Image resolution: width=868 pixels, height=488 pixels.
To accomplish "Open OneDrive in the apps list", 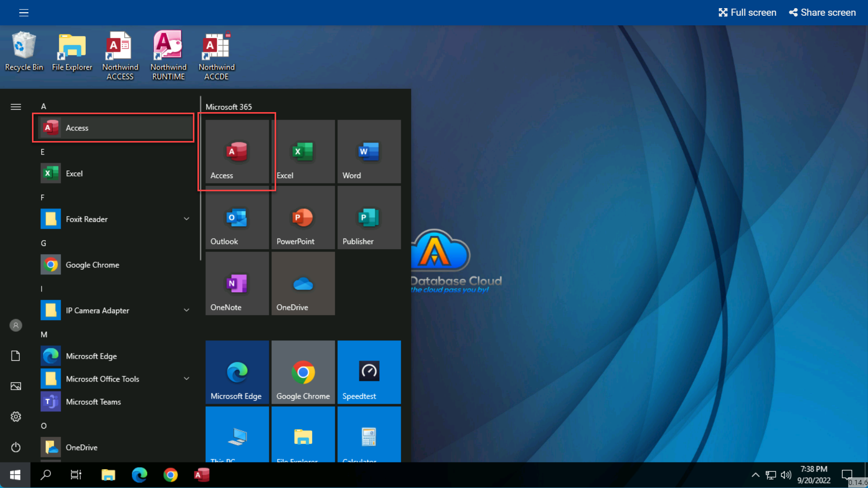I will pos(117,447).
